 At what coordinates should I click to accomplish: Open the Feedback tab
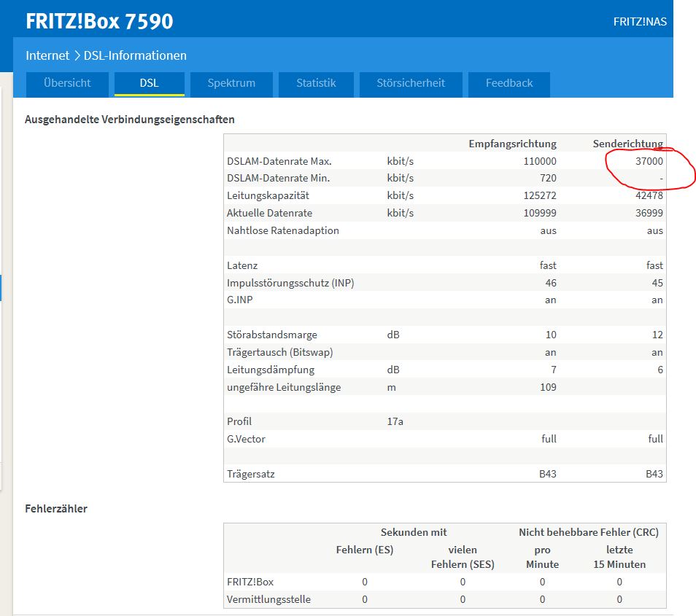509,83
